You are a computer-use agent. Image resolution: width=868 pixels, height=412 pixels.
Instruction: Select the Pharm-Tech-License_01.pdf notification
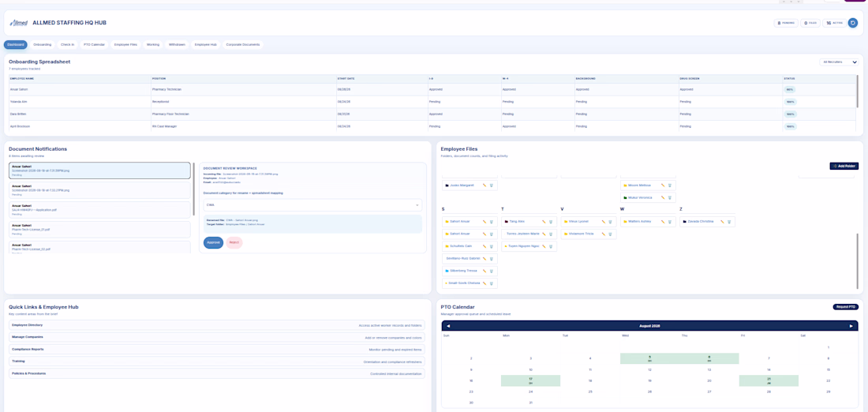pyautogui.click(x=99, y=230)
